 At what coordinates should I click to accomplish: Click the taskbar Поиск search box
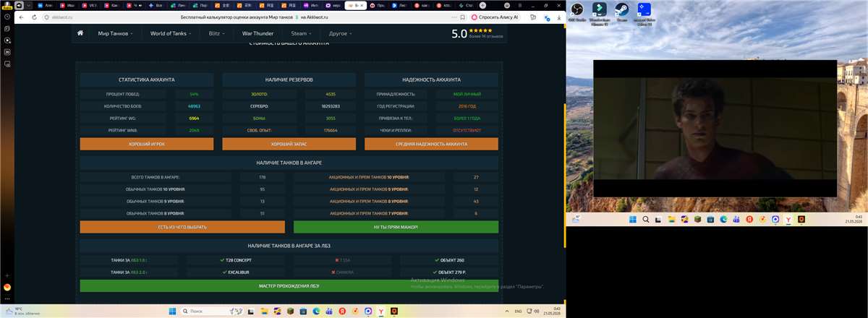pos(211,311)
